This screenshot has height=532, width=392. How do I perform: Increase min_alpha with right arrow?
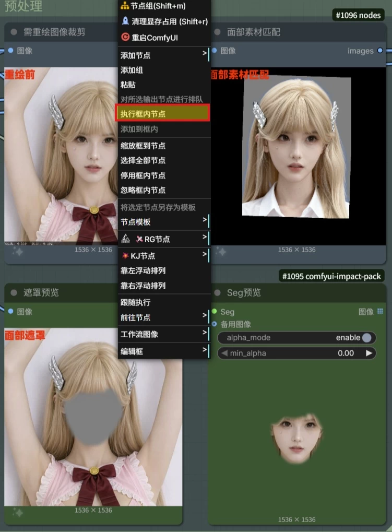click(369, 353)
